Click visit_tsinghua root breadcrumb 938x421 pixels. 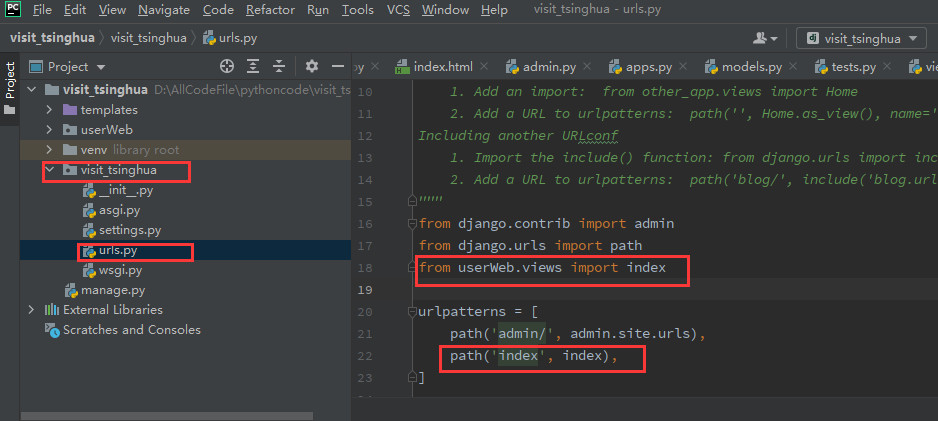tap(52, 38)
